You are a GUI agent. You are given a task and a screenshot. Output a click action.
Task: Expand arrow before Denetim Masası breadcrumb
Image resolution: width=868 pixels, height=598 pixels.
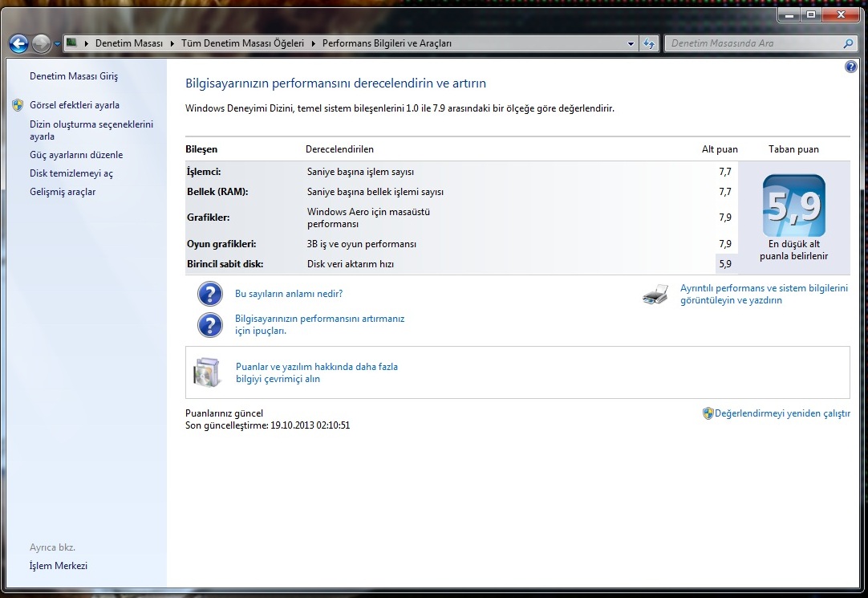[87, 43]
